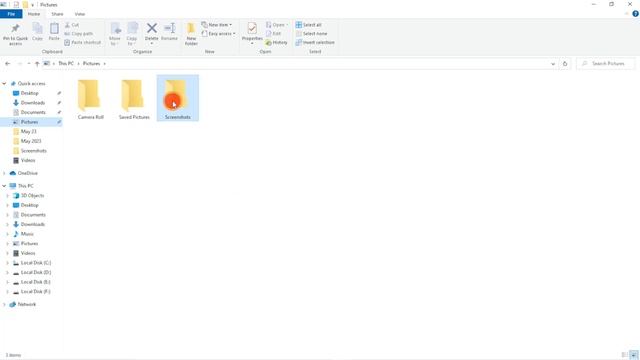Viewport: 640px width, 360px height.
Task: Click the Copy ribbon icon
Action: [x=38, y=29]
